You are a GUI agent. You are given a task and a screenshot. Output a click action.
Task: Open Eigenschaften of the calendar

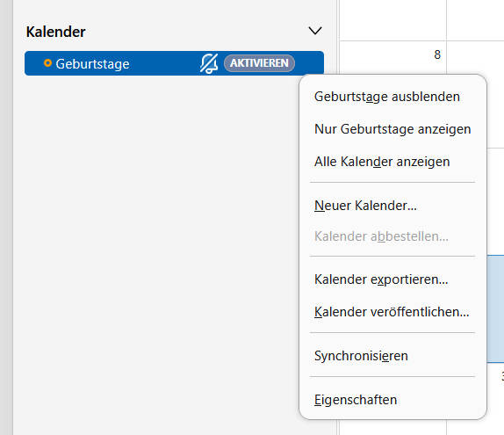(356, 400)
